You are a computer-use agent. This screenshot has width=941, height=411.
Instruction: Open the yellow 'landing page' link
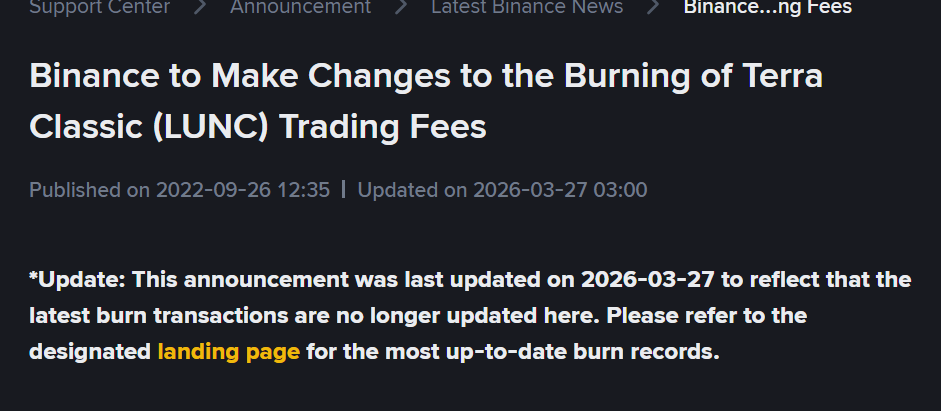tap(228, 353)
